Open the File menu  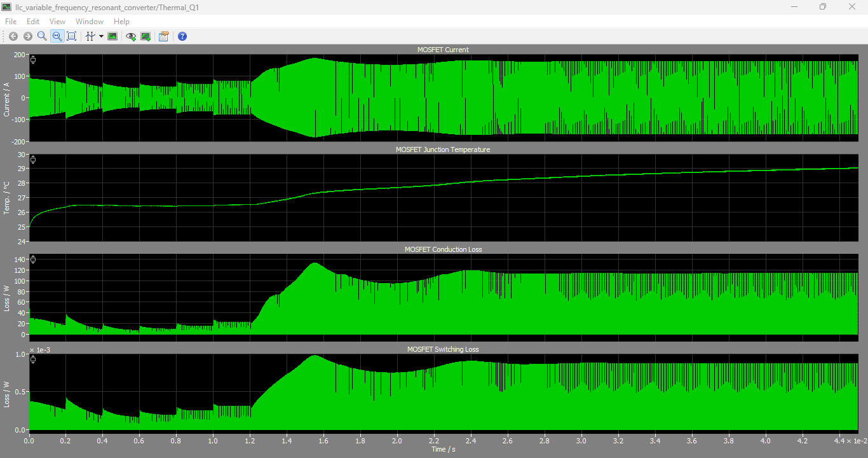pos(11,22)
